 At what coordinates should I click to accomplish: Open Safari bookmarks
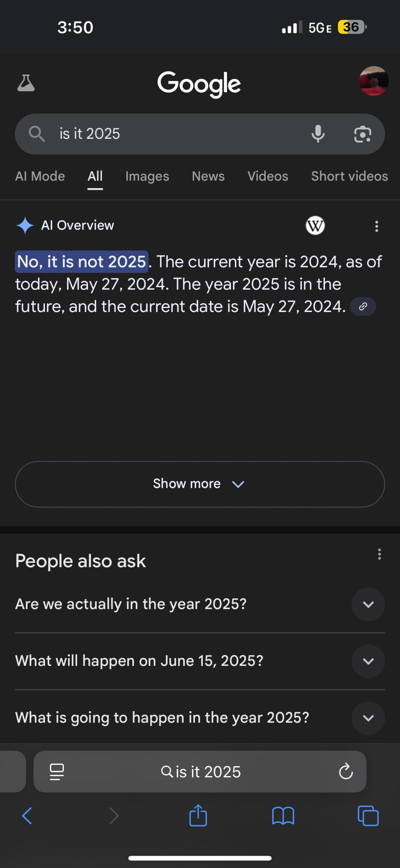coord(283,815)
